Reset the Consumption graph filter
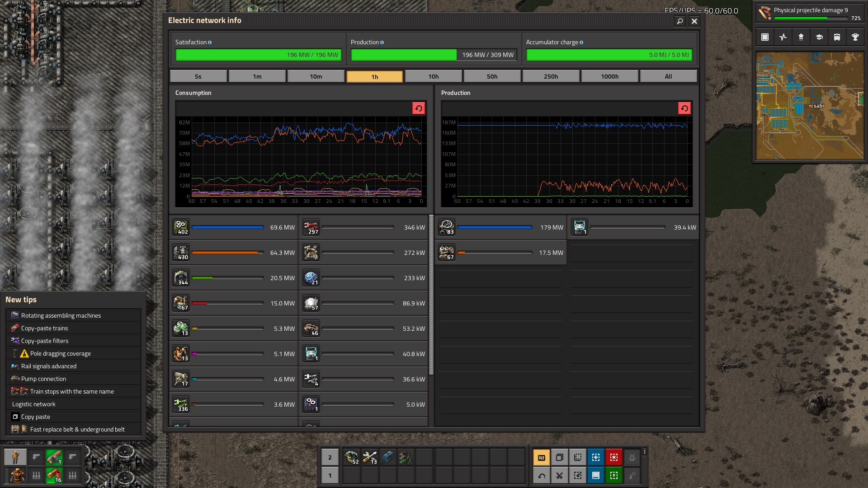868x488 pixels. click(418, 108)
